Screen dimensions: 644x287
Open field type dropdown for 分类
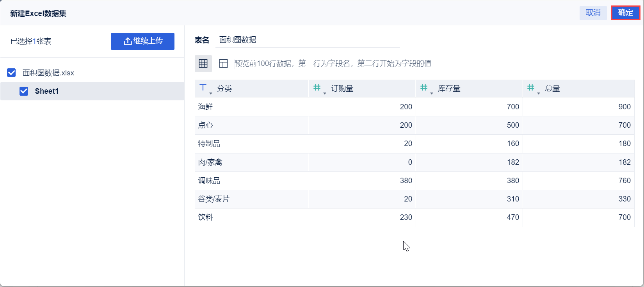tap(211, 93)
